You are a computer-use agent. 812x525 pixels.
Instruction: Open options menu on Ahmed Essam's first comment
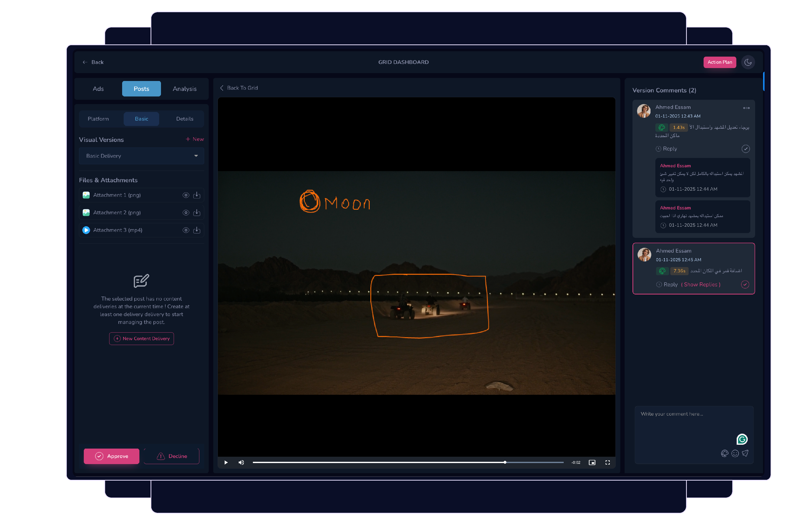coord(746,108)
